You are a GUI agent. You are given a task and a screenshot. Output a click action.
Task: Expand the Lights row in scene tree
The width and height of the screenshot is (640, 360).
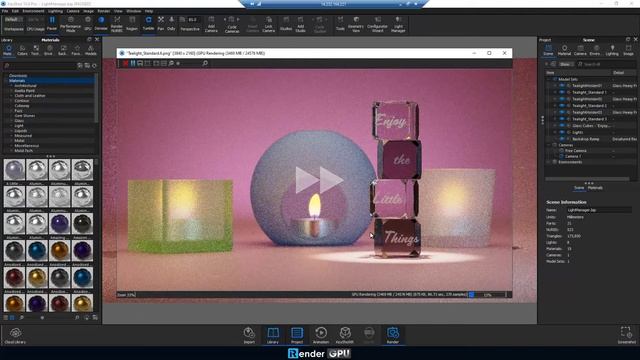(555, 132)
